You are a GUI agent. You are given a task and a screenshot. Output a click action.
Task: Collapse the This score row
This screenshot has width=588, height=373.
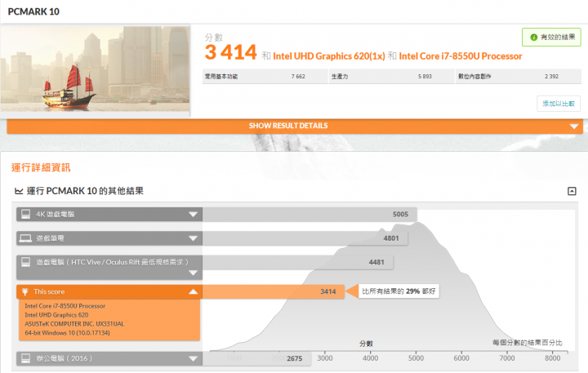(193, 291)
